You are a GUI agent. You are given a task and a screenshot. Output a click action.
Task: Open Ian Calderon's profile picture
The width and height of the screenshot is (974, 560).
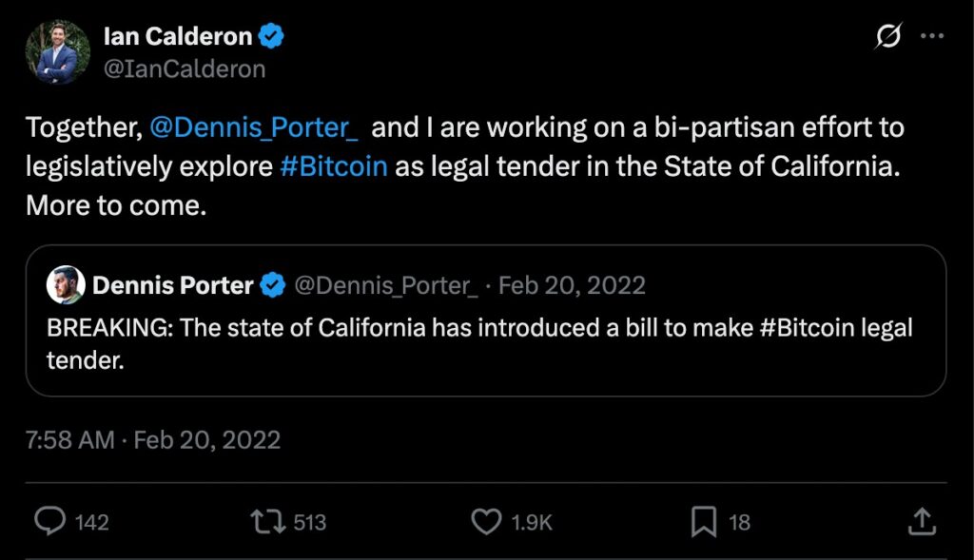click(x=57, y=51)
